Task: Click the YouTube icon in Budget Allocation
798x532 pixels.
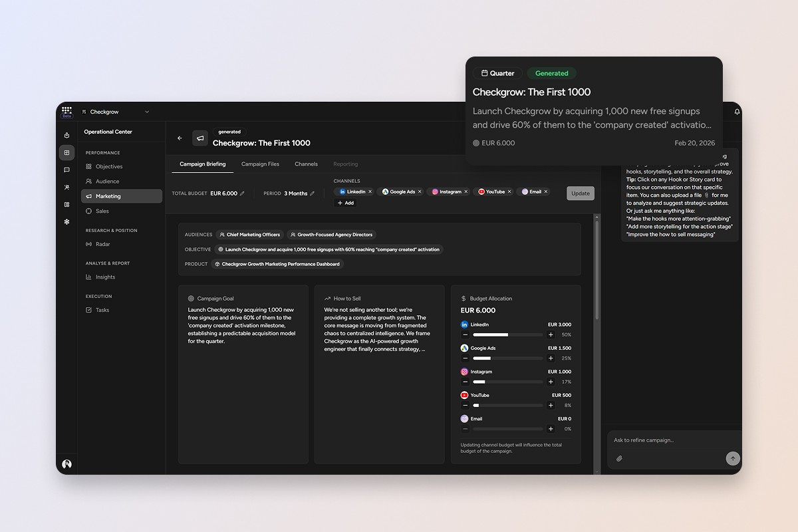Action: 464,395
